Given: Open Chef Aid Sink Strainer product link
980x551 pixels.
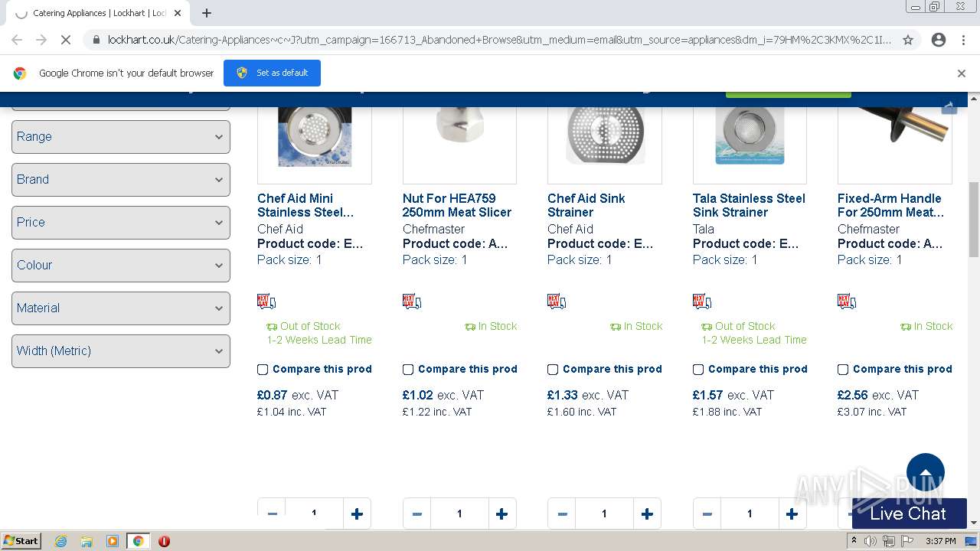Looking at the screenshot, I should point(586,205).
